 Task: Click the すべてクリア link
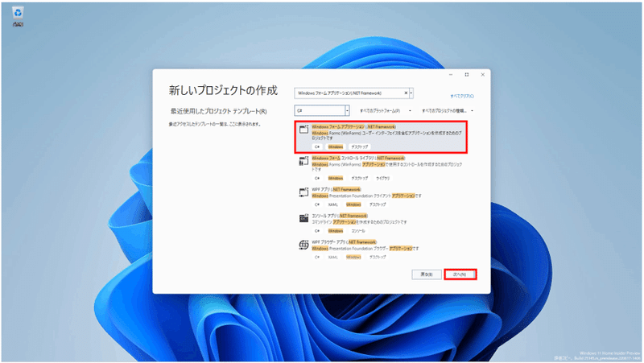point(462,96)
